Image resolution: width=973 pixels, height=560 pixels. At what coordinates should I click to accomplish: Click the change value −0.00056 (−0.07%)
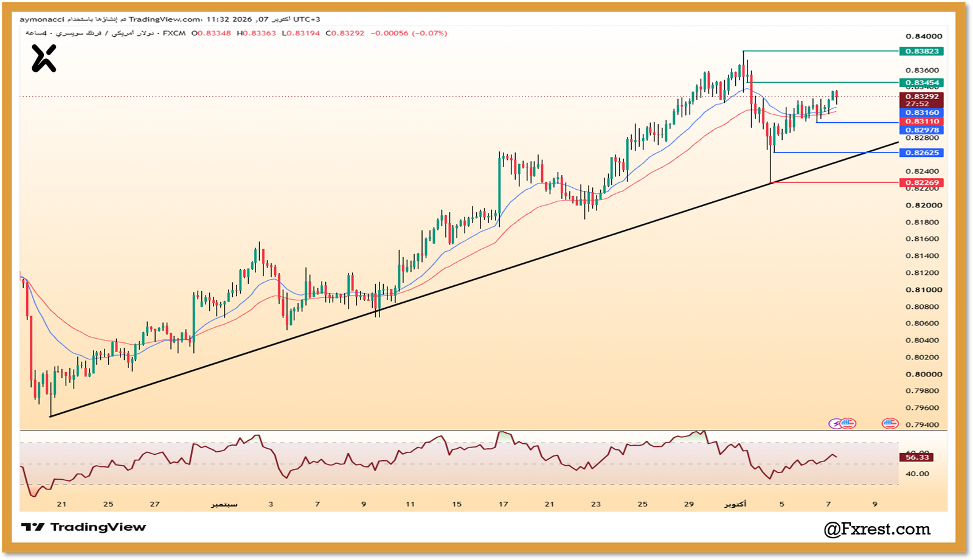click(x=409, y=33)
